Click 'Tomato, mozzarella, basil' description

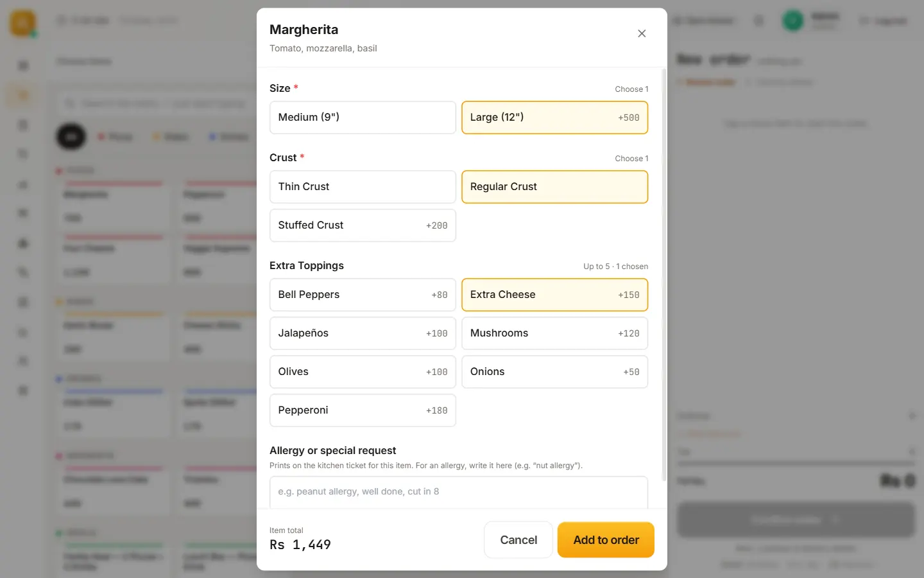[323, 48]
